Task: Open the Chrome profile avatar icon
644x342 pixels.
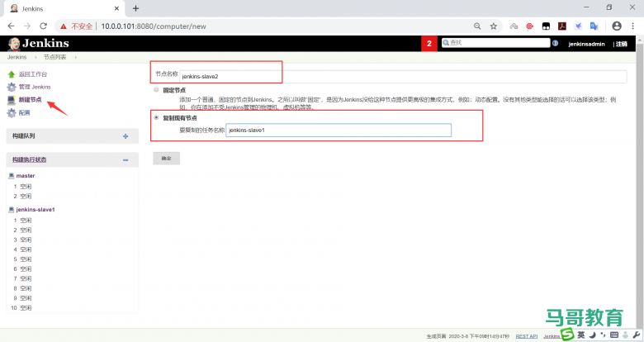Action: [617, 26]
